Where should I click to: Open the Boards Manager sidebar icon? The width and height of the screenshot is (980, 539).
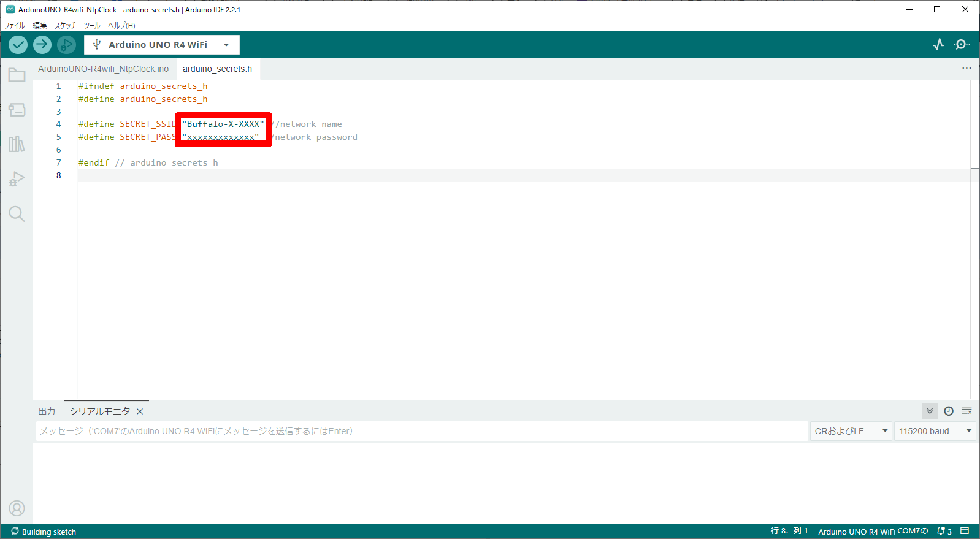pos(17,110)
